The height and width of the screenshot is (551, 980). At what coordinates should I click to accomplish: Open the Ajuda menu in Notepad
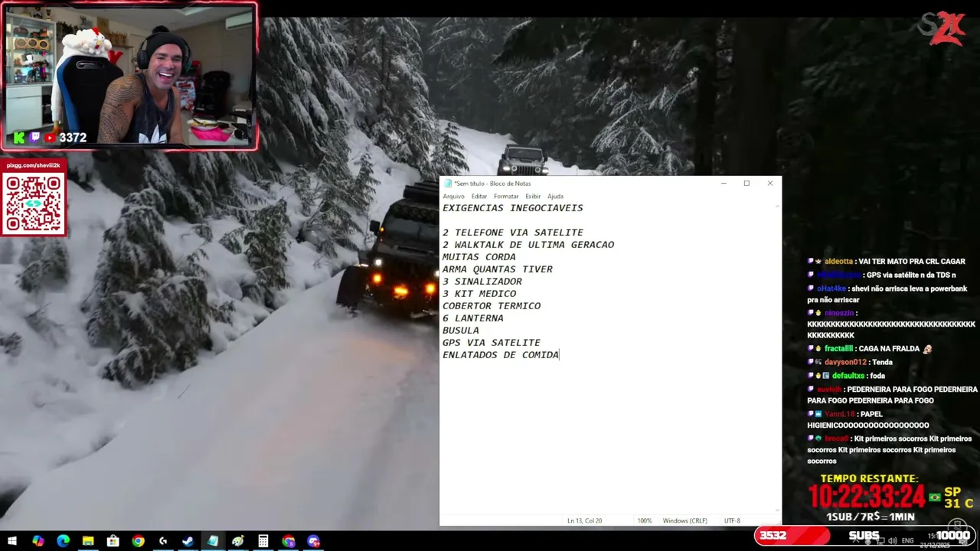555,197
